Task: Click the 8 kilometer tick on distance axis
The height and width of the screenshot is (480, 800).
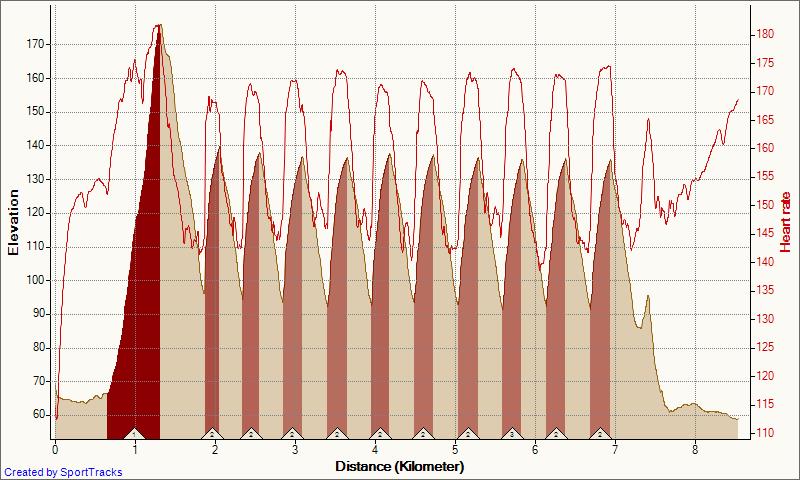Action: point(695,450)
